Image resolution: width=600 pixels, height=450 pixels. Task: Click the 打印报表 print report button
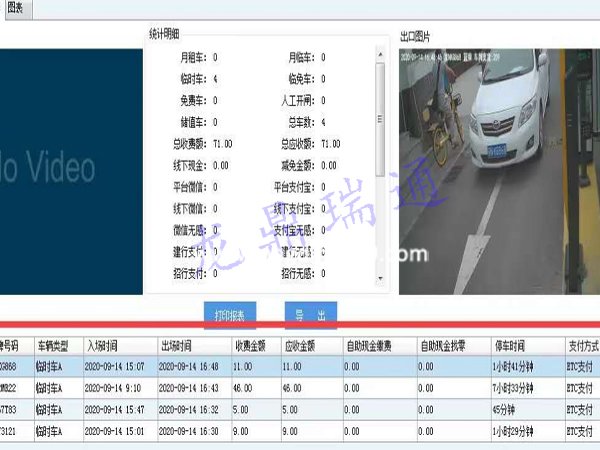point(230,315)
